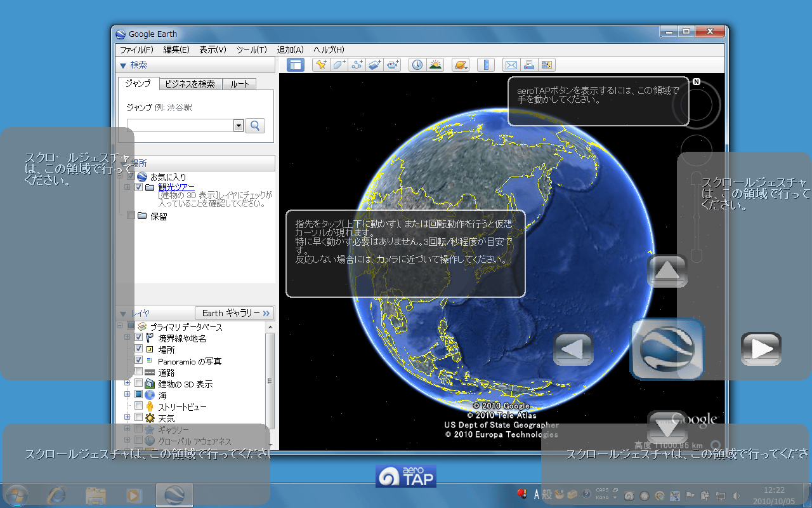Add a polygon from toolbar
The image size is (812, 508).
tap(339, 64)
